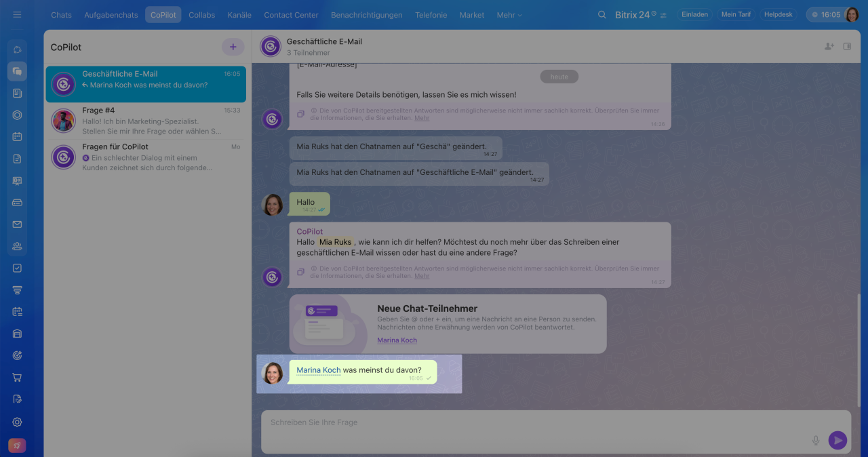Open the Market tab
The width and height of the screenshot is (868, 457).
(x=472, y=15)
